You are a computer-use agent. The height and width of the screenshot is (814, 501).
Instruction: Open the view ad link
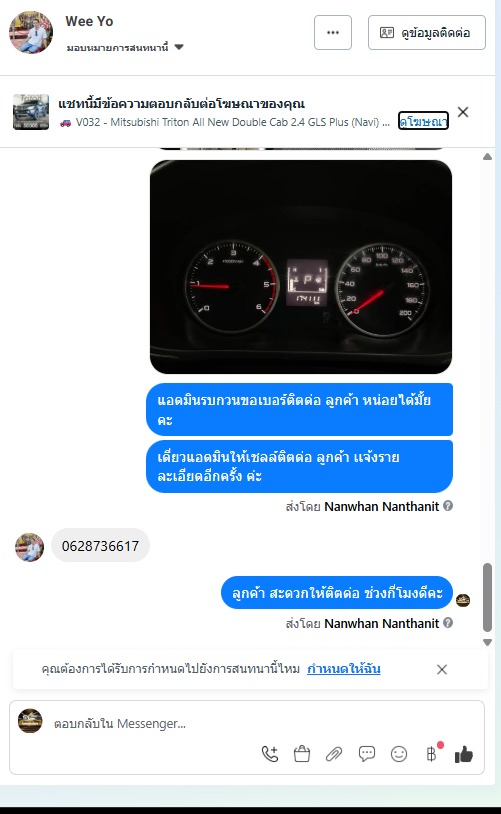pos(423,121)
